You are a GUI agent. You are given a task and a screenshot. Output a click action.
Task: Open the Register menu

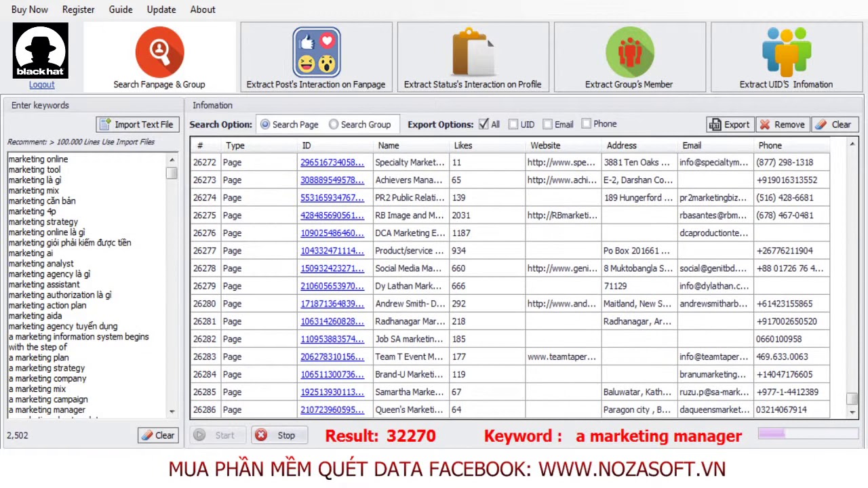pyautogui.click(x=78, y=9)
